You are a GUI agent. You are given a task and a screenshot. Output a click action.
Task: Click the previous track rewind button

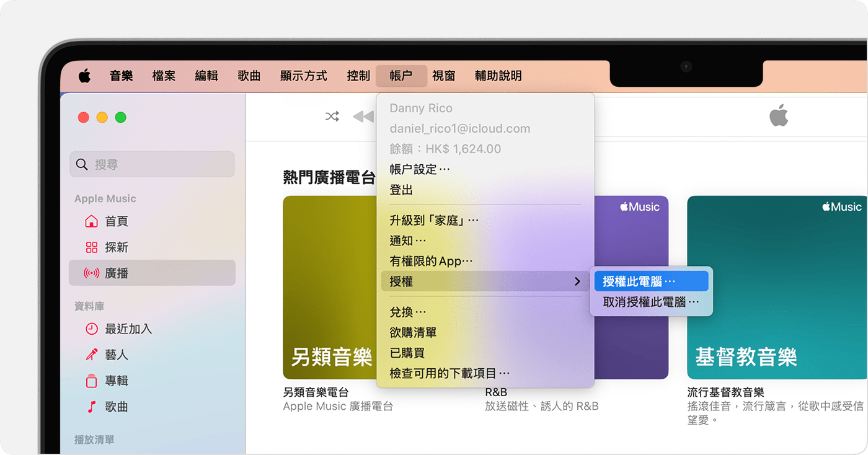pyautogui.click(x=363, y=116)
